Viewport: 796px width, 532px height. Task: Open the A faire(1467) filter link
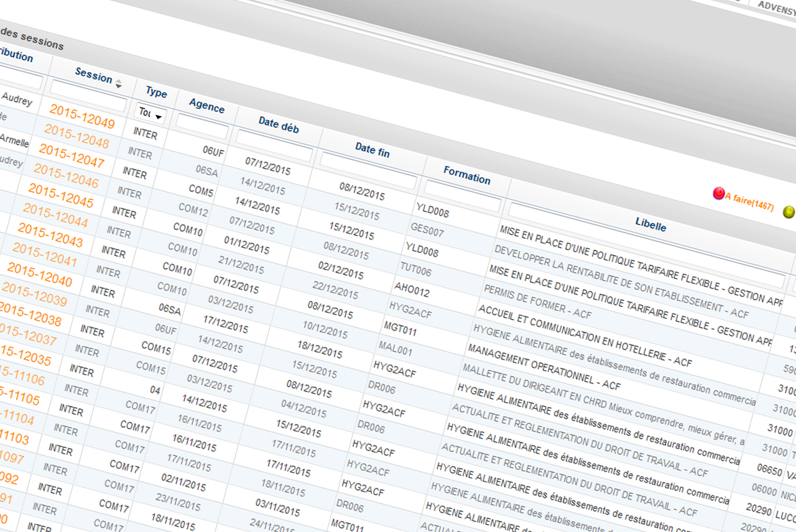749,201
